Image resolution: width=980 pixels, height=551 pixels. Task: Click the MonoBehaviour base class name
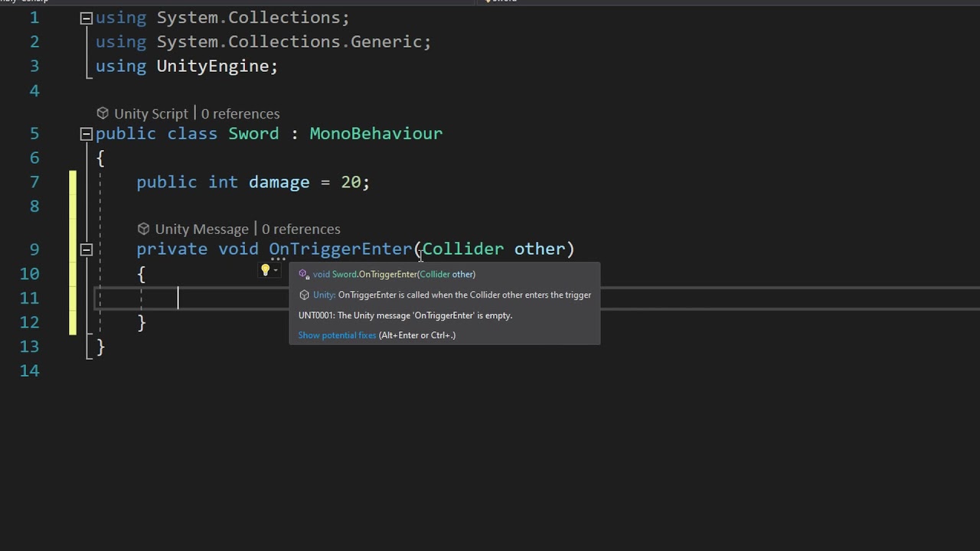376,134
